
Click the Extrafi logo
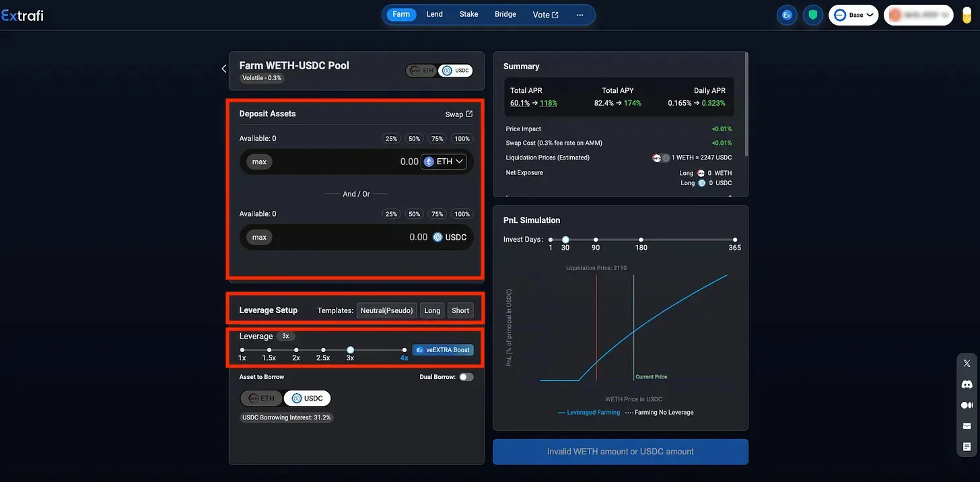click(x=22, y=15)
